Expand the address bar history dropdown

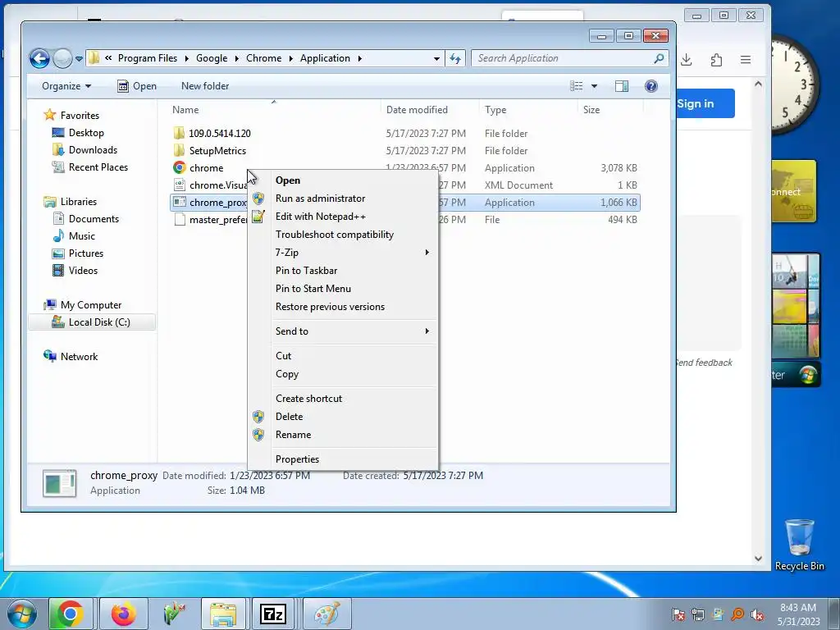coord(436,59)
